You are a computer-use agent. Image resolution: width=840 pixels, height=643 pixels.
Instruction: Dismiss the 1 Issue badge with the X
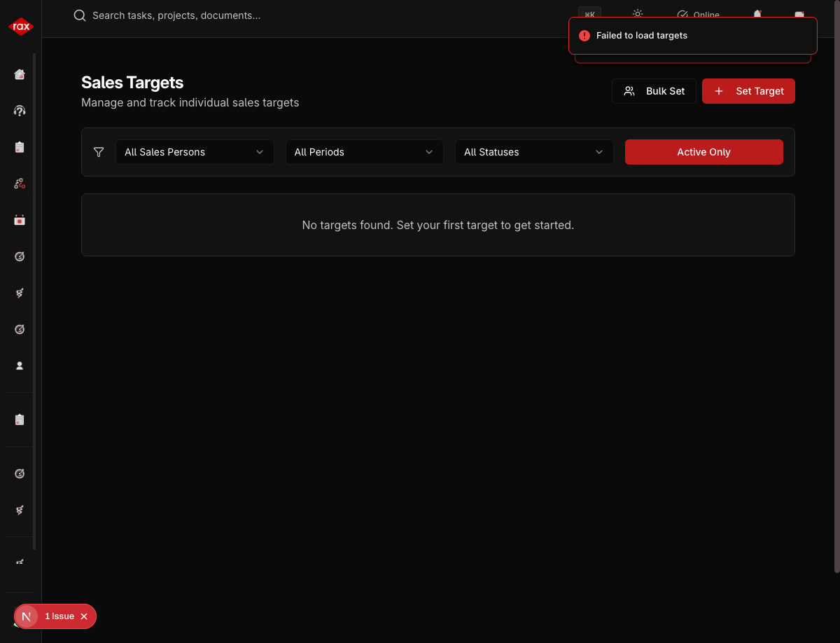(x=84, y=616)
